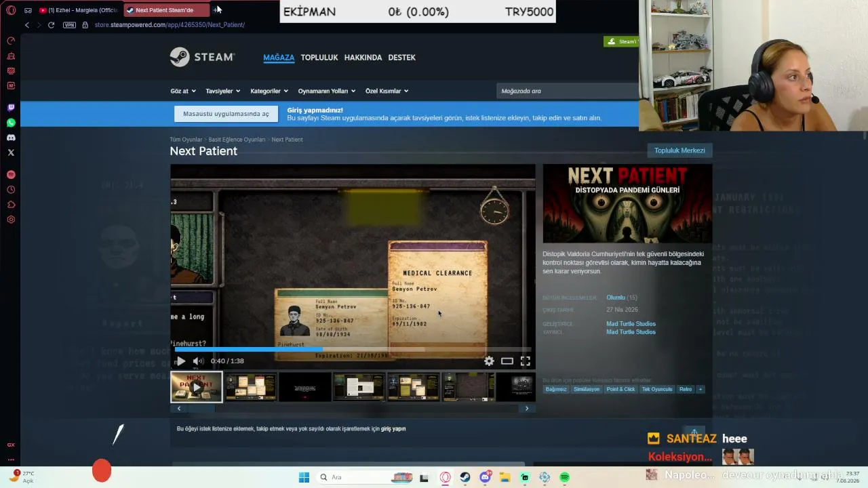Image resolution: width=868 pixels, height=488 pixels.
Task: Reload the Steam page
Action: (51, 25)
